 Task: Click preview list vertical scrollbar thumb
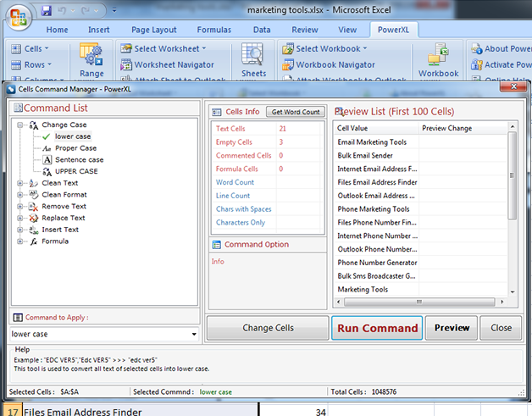[x=512, y=175]
